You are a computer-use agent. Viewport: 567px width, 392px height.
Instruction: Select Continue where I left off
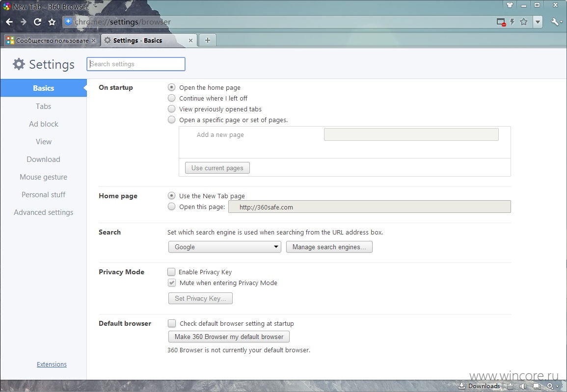(x=172, y=98)
